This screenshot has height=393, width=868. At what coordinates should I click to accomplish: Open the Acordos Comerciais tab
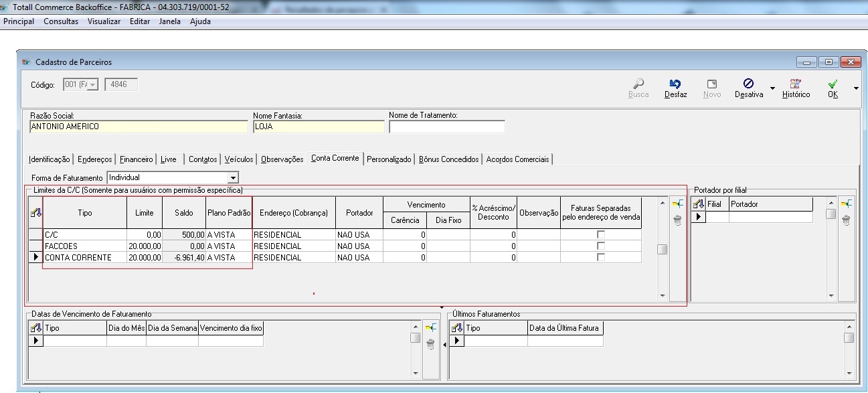(x=518, y=159)
